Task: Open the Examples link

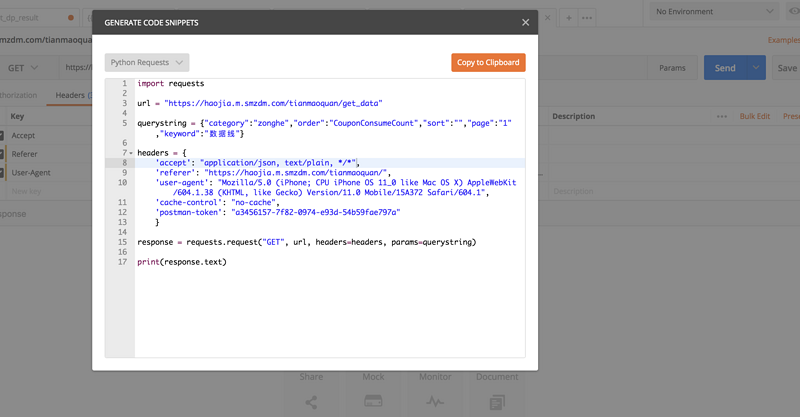Action: point(784,40)
